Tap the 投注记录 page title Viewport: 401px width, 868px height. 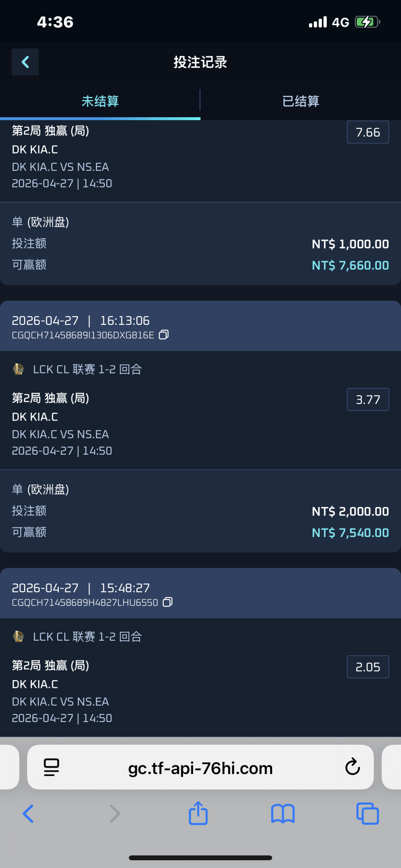point(200,62)
